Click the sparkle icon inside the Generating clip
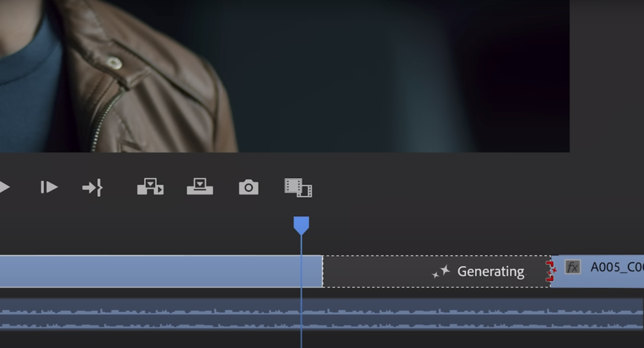The height and width of the screenshot is (348, 644). pos(441,271)
